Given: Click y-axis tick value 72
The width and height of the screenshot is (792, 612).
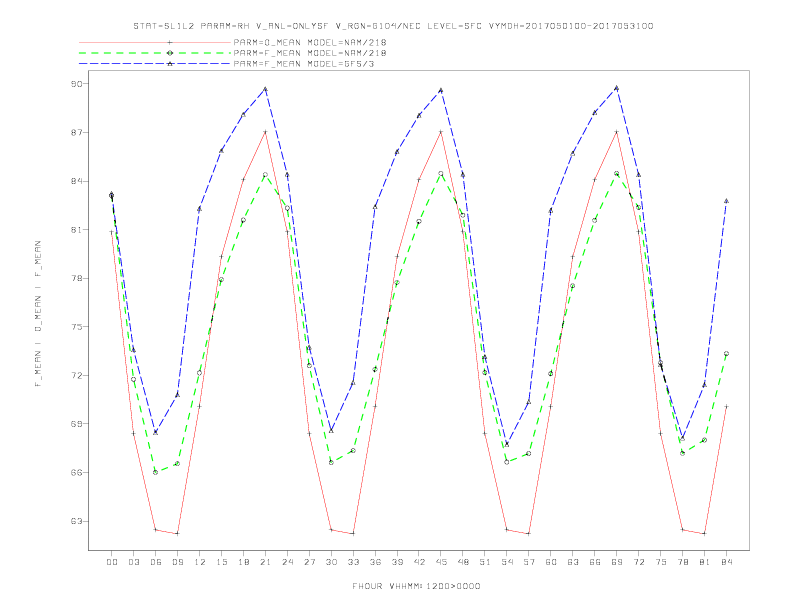Looking at the screenshot, I should coord(76,375).
